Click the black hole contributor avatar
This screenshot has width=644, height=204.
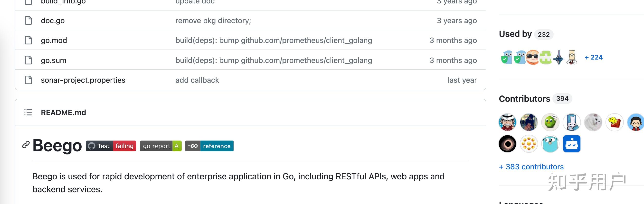click(x=507, y=144)
